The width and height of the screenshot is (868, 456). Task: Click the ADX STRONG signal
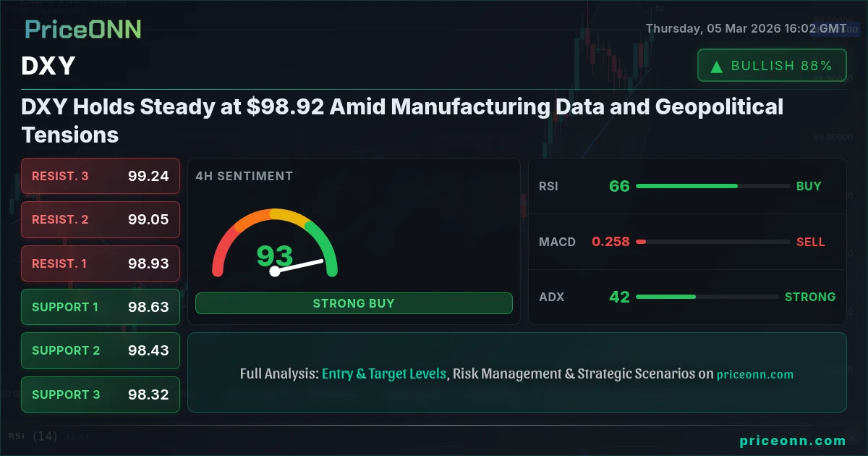[x=810, y=297]
